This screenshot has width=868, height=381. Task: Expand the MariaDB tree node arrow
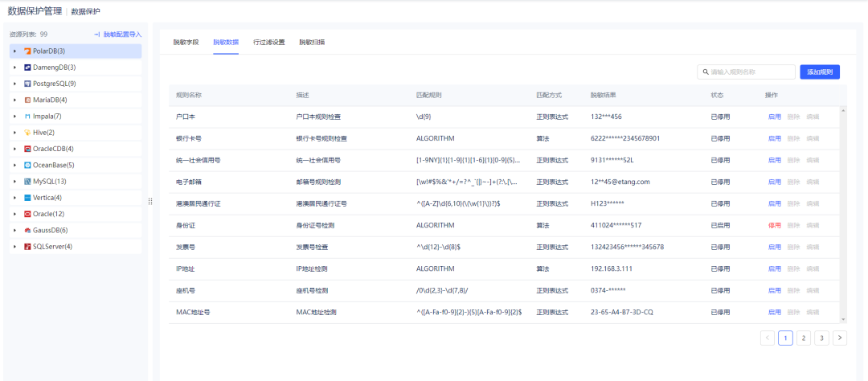click(14, 100)
